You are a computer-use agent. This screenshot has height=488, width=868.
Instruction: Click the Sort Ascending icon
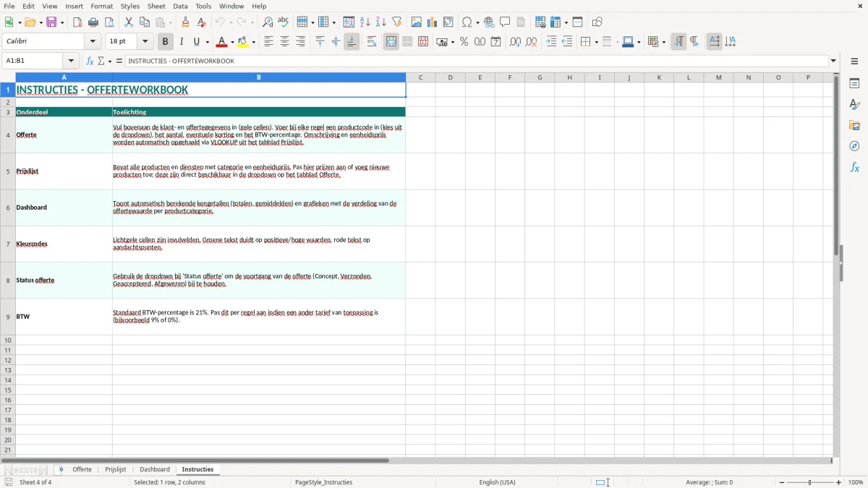coord(365,22)
